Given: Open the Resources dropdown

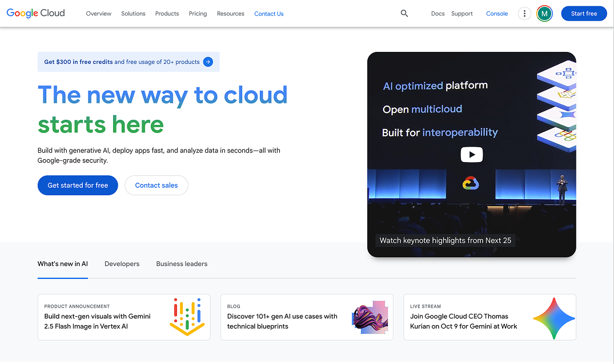Looking at the screenshot, I should [x=230, y=13].
